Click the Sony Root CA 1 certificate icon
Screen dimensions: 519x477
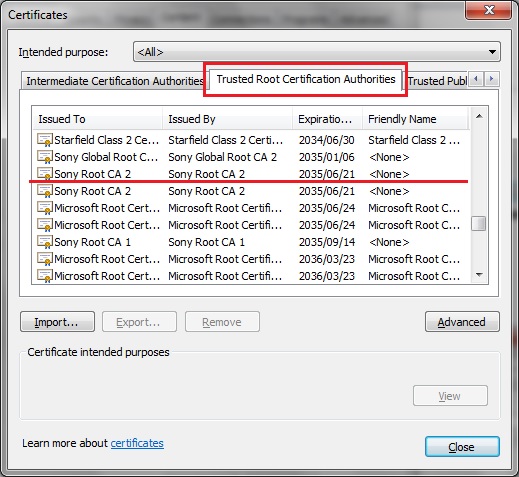[x=45, y=242]
